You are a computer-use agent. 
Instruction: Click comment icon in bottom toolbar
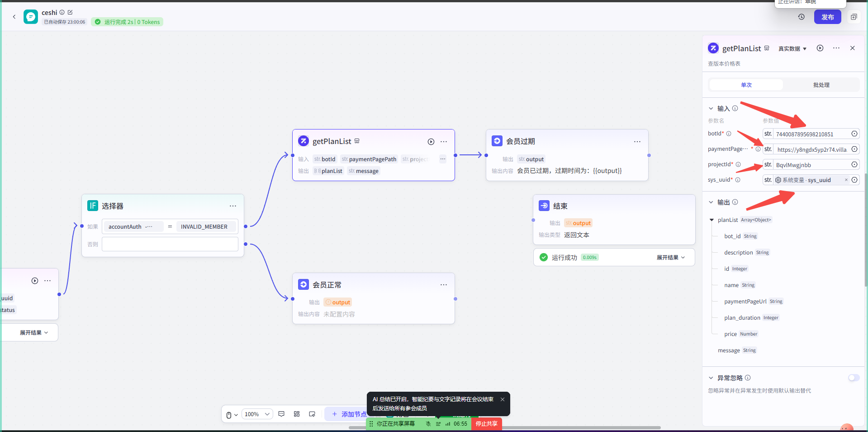[x=281, y=414]
